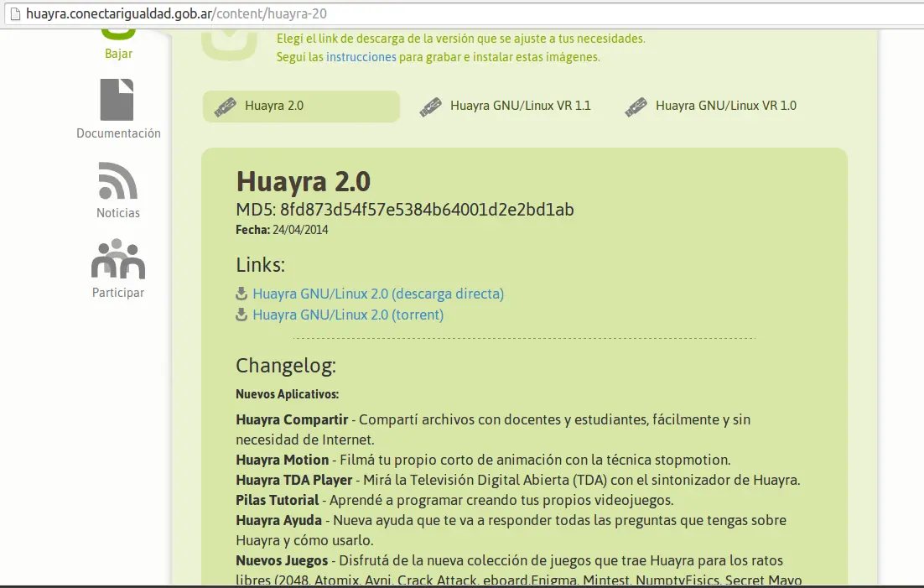Click the Links heading
This screenshot has width=924, height=588.
click(x=261, y=265)
